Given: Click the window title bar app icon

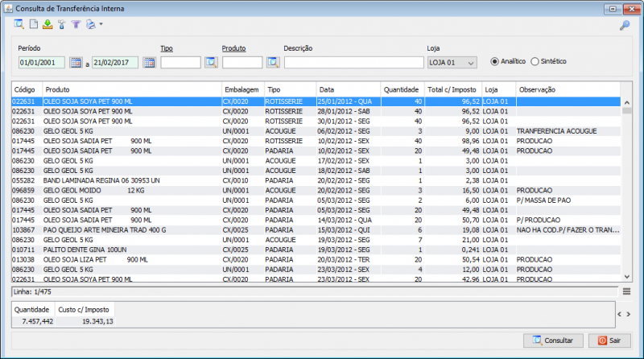Looking at the screenshot, I should pyautogui.click(x=8, y=9).
